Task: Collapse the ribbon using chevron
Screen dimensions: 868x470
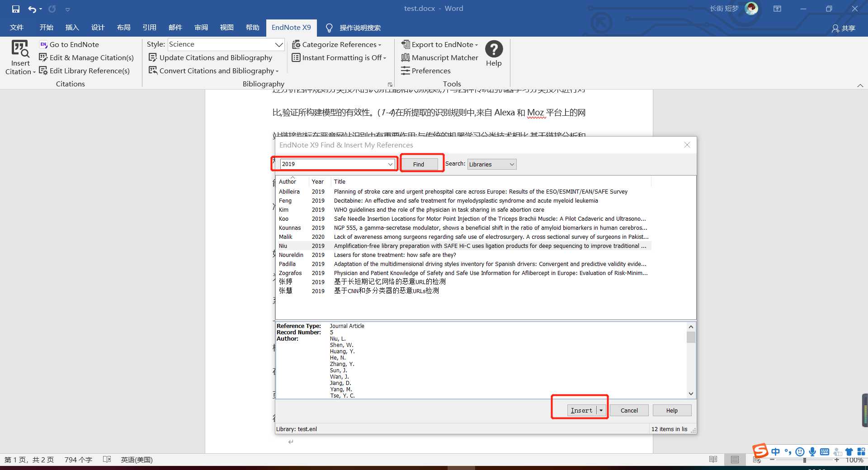Action: point(860,85)
